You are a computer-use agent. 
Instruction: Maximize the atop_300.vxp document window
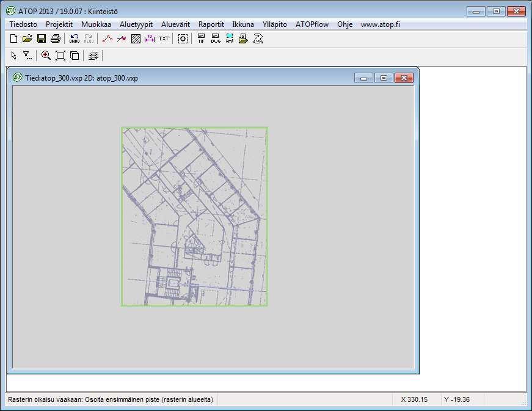[384, 78]
